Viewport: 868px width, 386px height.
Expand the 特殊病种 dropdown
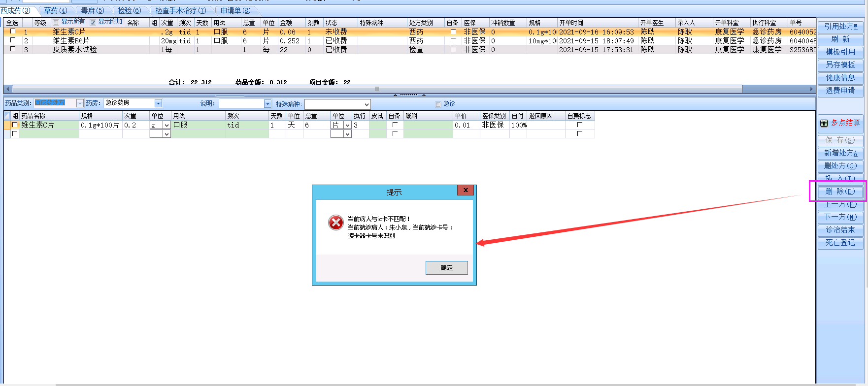[x=367, y=104]
